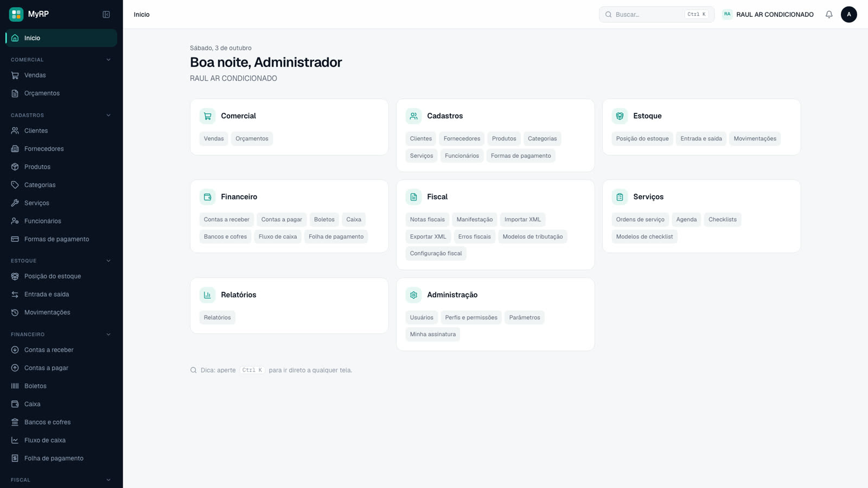Open Folha de pagamento in sidebar
The width and height of the screenshot is (868, 488).
pos(61,459)
